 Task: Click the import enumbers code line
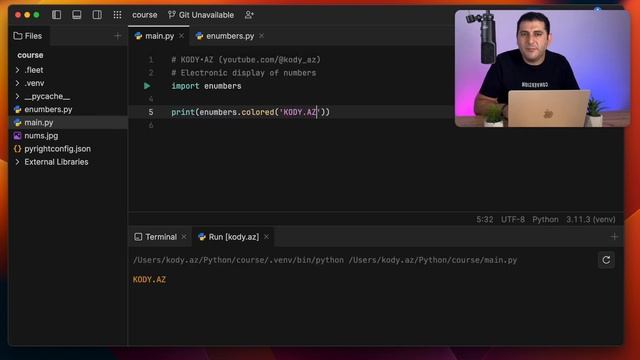[206, 86]
